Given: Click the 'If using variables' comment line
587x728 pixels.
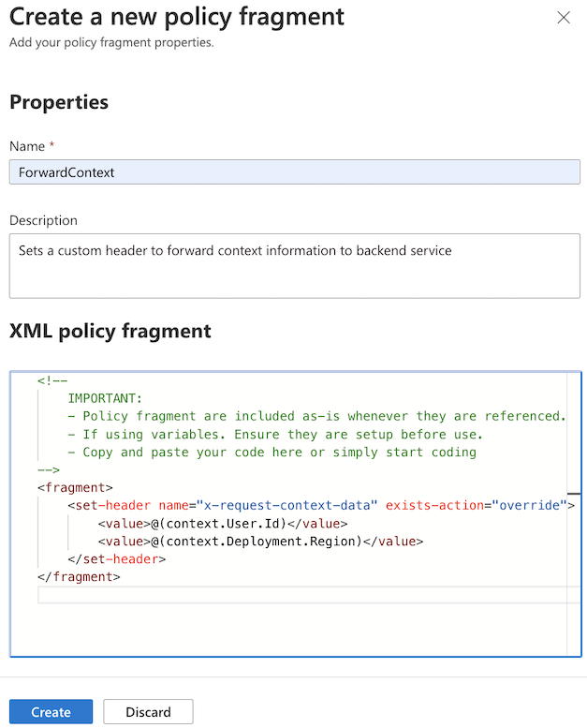Looking at the screenshot, I should [x=275, y=434].
